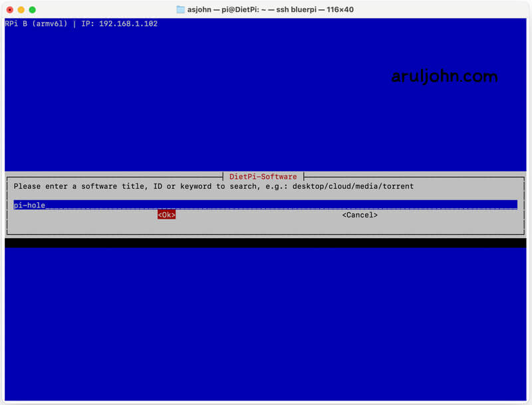Click the "pi@DietPi" text in the title

[241, 10]
